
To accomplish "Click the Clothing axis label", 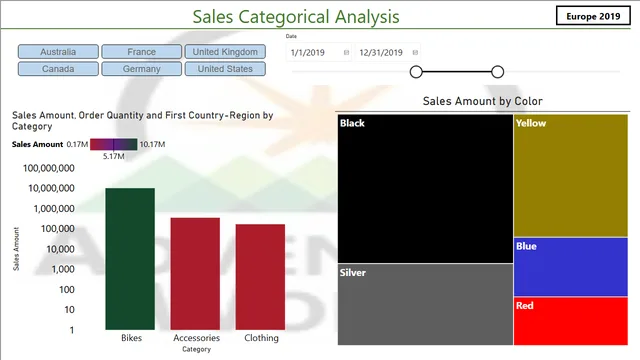I will tap(261, 338).
